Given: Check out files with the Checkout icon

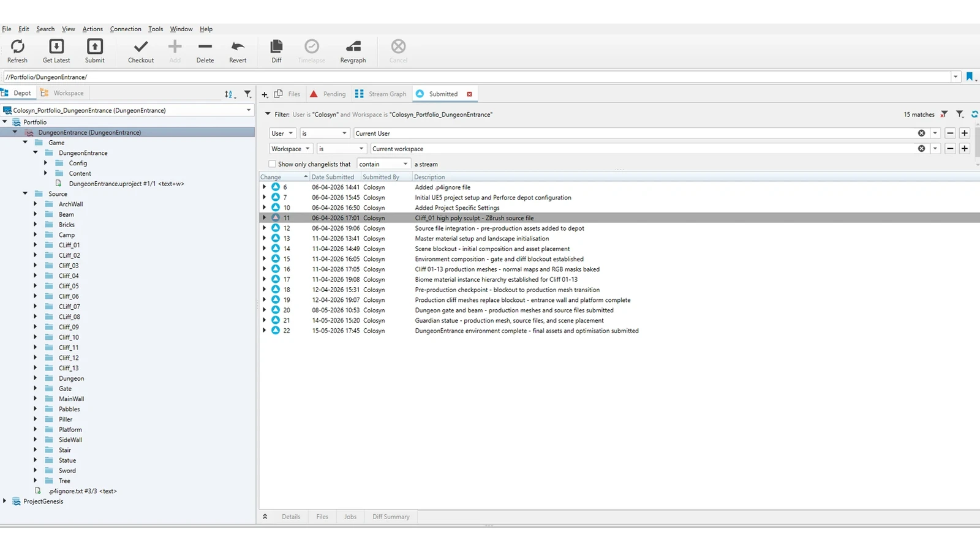Looking at the screenshot, I should (x=141, y=47).
